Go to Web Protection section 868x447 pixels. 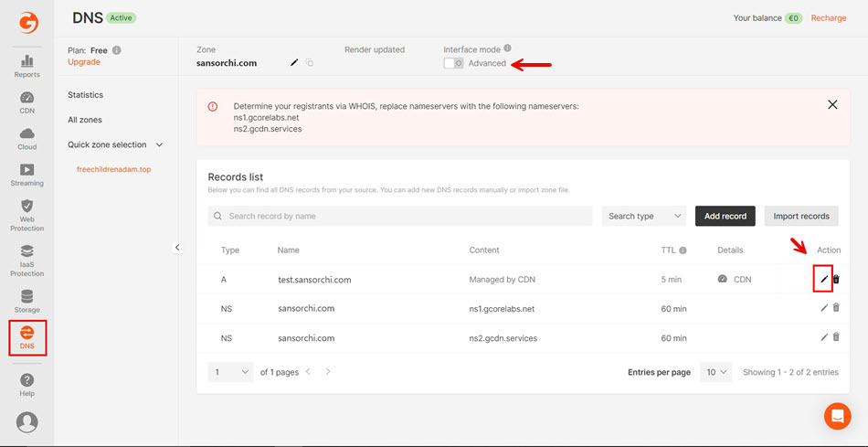(x=26, y=216)
